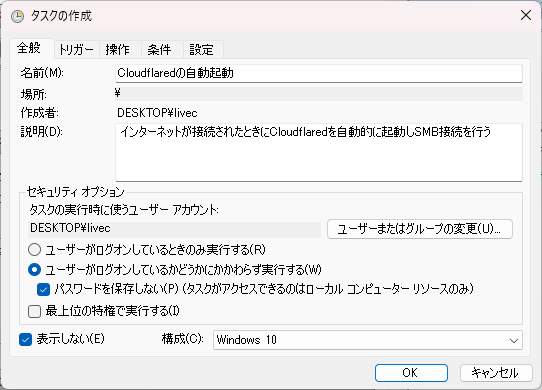The height and width of the screenshot is (390, 542).
Task: Open the 構成 Windows 10 dropdown
Action: pos(368,340)
